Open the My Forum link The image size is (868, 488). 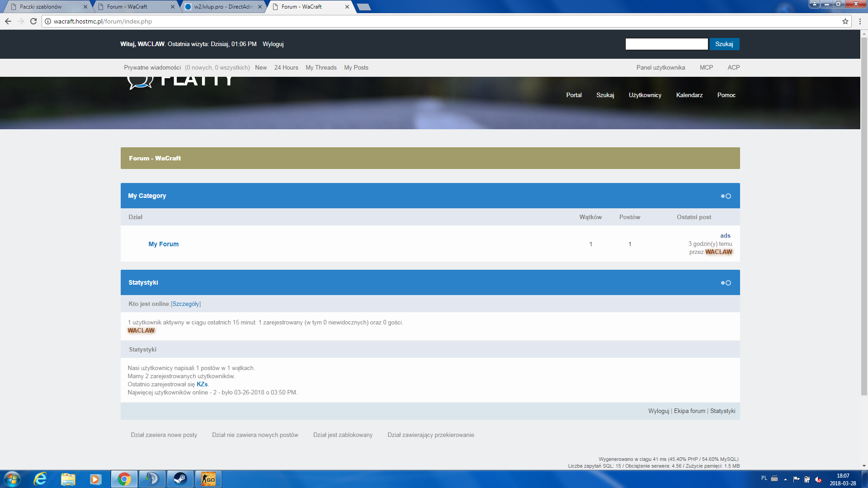163,244
